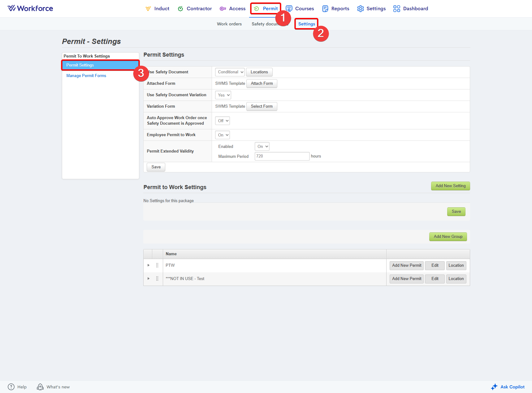The width and height of the screenshot is (532, 393).
Task: Open the Reports document icon
Action: click(325, 9)
